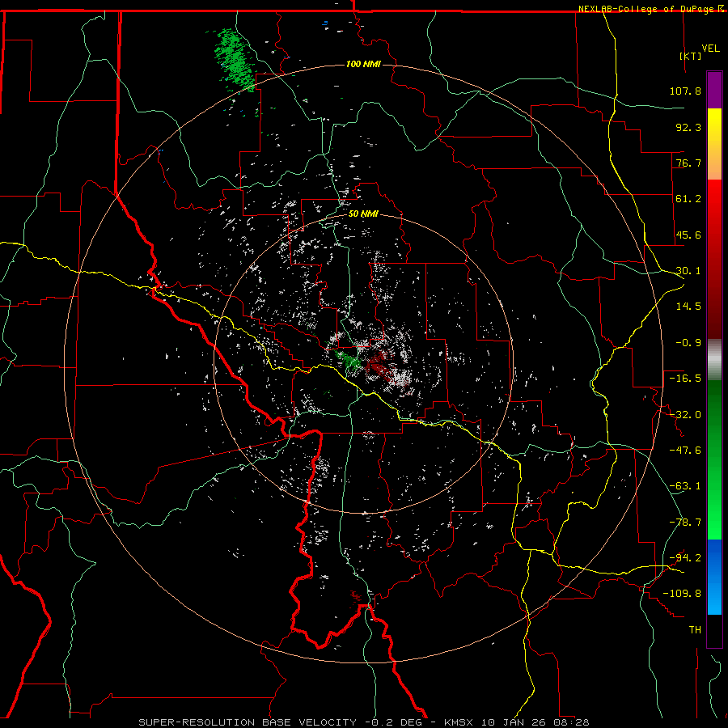Click the TH legend label

695,630
